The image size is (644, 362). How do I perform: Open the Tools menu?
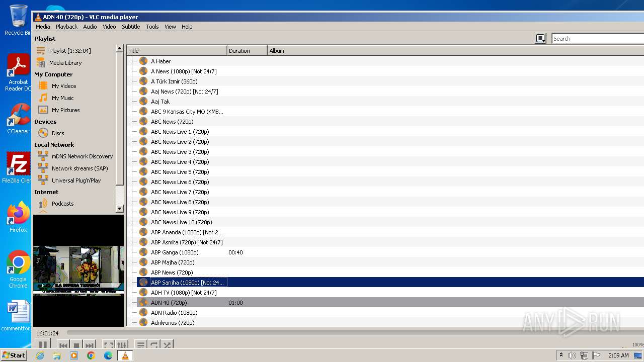(x=152, y=27)
